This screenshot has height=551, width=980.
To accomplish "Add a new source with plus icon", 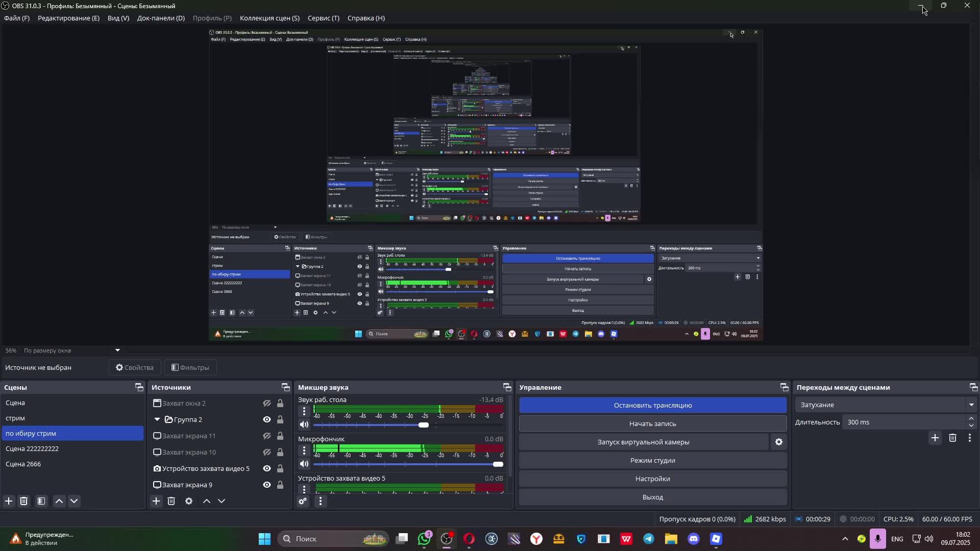I will (156, 502).
